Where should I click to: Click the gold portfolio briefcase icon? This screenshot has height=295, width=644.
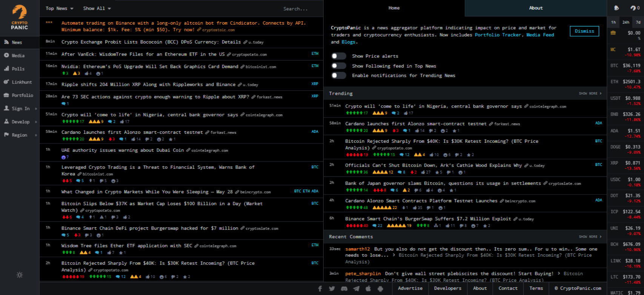(613, 33)
